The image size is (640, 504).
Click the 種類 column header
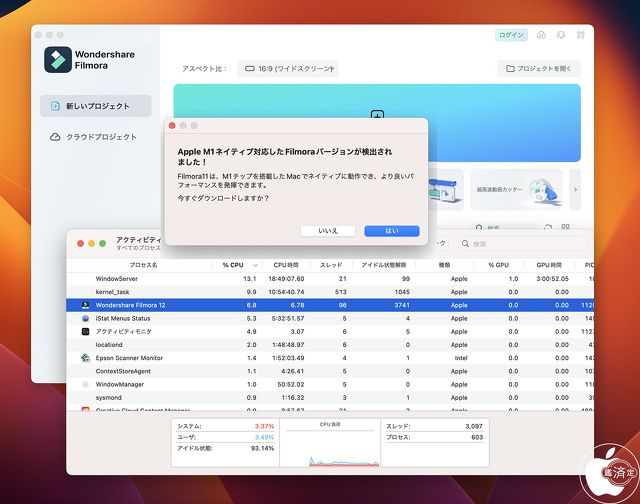point(444,265)
